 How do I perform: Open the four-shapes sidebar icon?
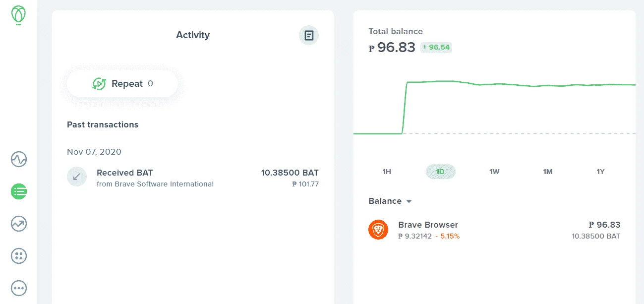[x=19, y=256]
